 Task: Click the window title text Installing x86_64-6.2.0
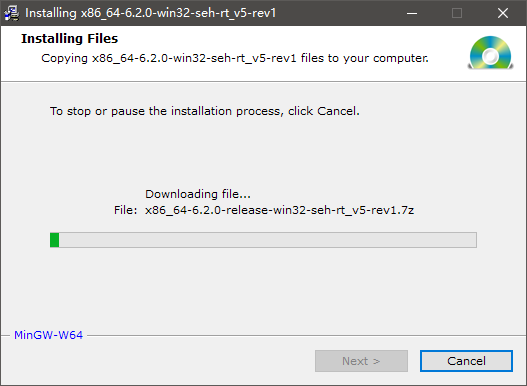(151, 13)
